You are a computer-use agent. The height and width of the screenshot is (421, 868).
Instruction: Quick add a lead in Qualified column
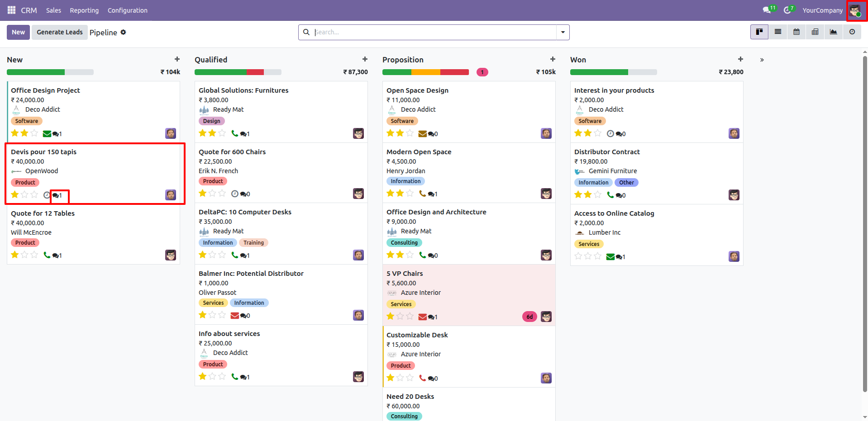(x=365, y=59)
